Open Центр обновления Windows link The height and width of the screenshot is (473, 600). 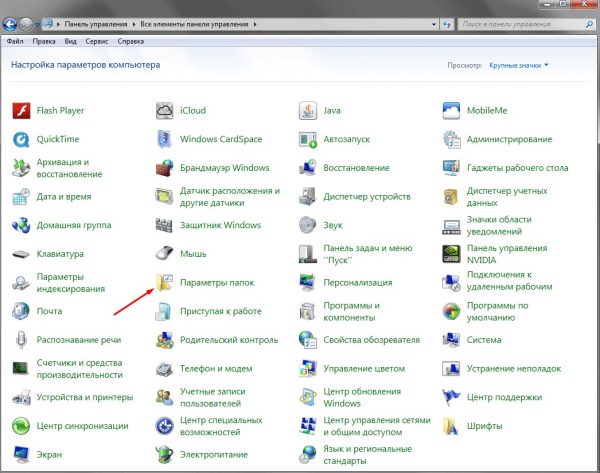click(x=362, y=397)
